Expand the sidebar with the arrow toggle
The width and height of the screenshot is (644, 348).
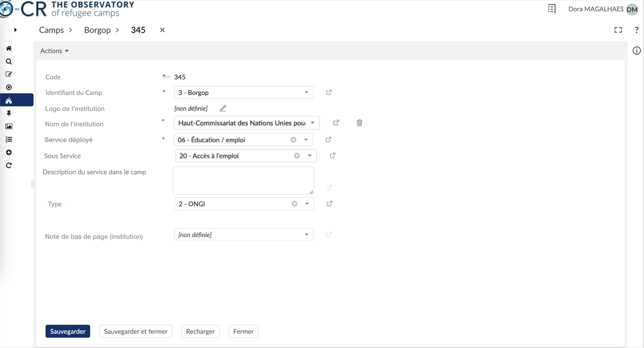click(x=15, y=30)
